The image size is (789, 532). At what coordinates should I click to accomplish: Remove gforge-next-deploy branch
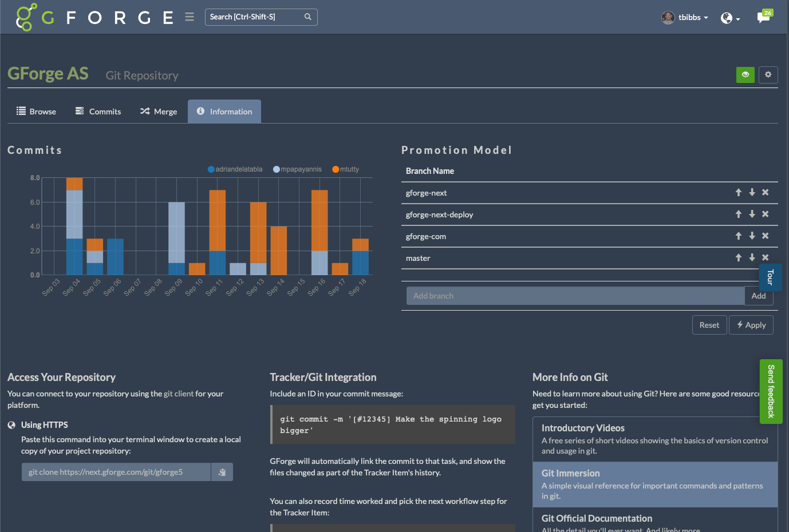coord(766,215)
